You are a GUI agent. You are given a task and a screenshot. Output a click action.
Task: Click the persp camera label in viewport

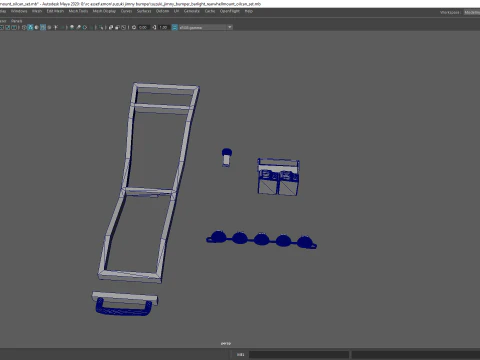pyautogui.click(x=226, y=343)
